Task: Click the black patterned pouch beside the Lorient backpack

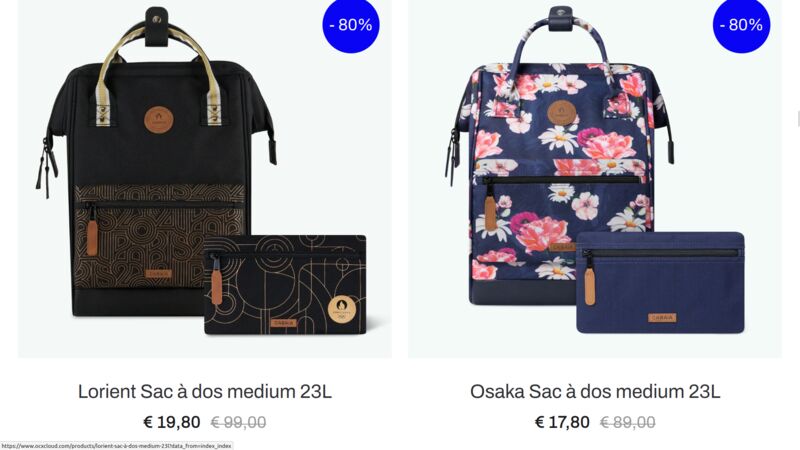Action: click(x=285, y=285)
